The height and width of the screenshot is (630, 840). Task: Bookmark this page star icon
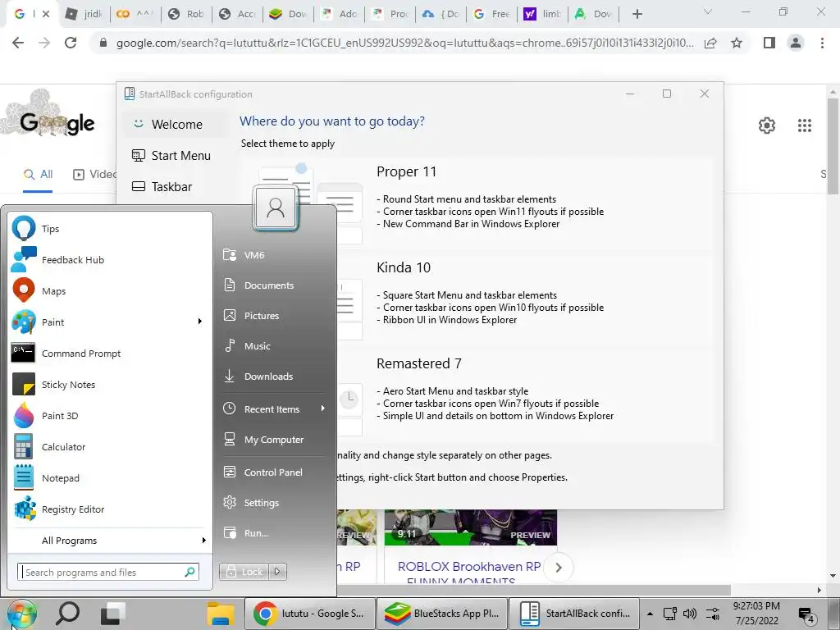pyautogui.click(x=737, y=43)
